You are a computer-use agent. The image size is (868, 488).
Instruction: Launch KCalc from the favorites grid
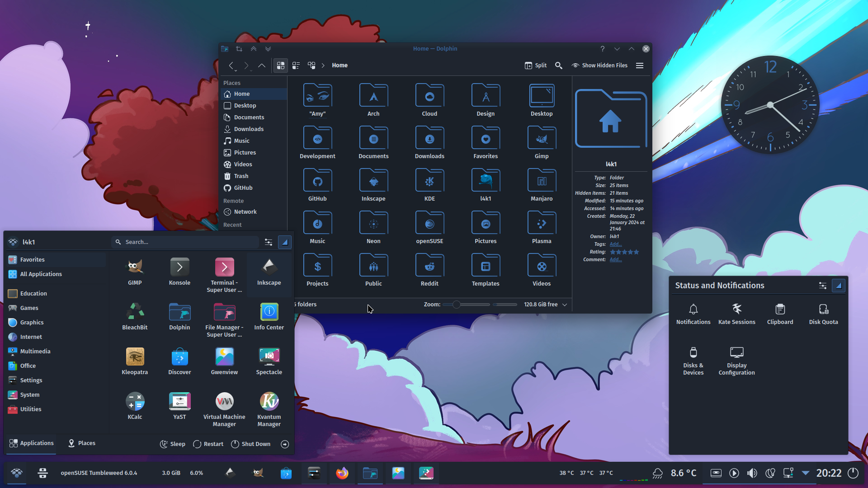coord(135,406)
